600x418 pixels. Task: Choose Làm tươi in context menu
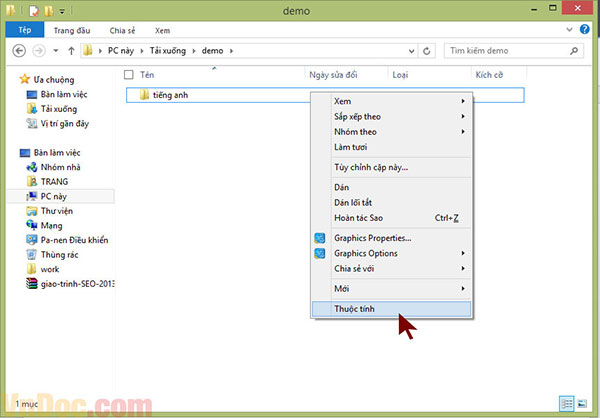[x=392, y=147]
